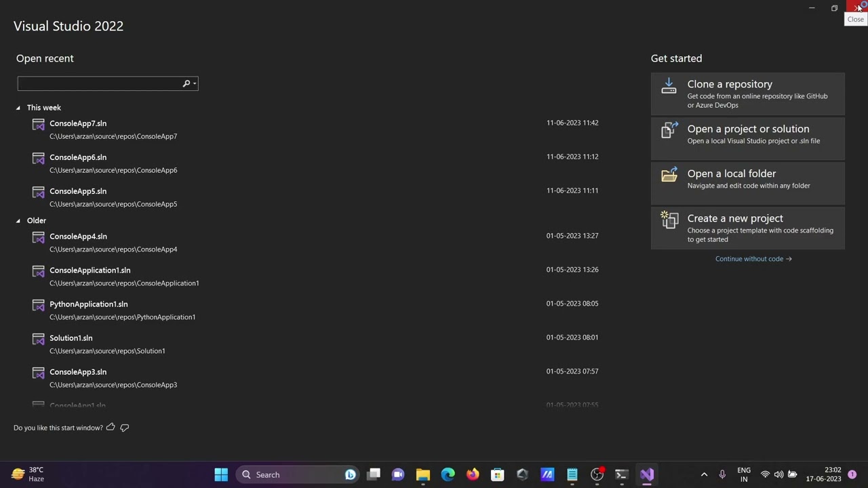
Task: Open the notification badge in tray
Action: [x=852, y=474]
